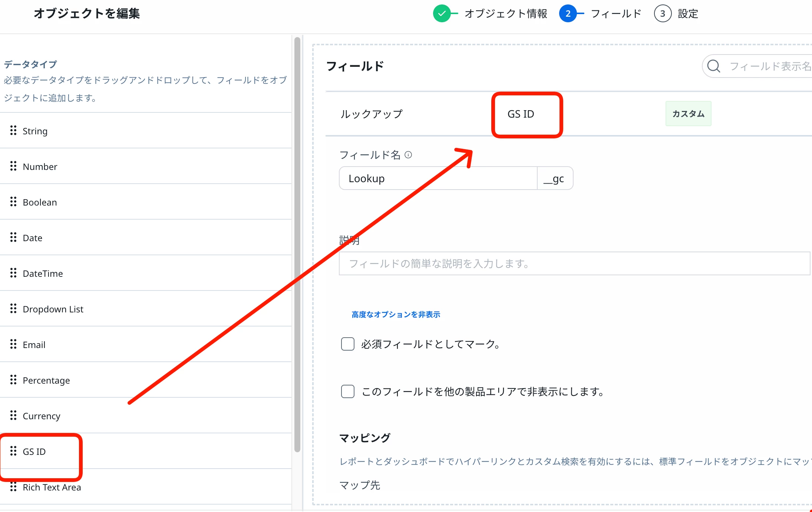Screen dimensions: 812x512
Task: Click the green checkmark step icon
Action: click(x=442, y=14)
